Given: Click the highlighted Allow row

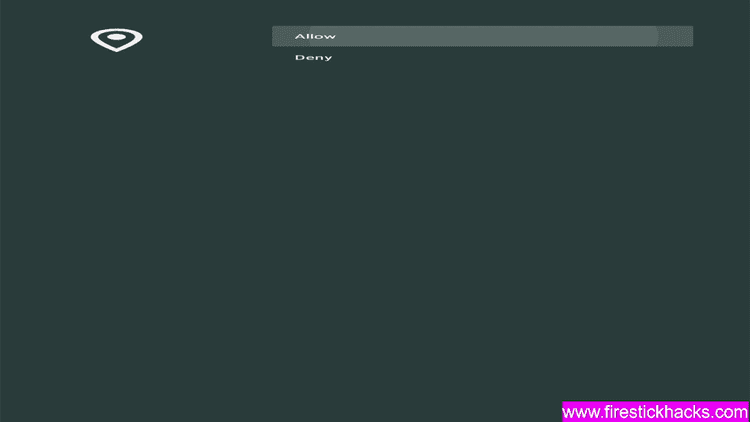Looking at the screenshot, I should coord(482,36).
